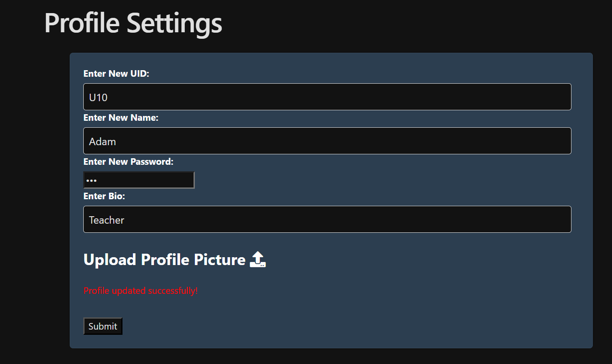Image resolution: width=612 pixels, height=364 pixels.
Task: Click the word "successfully!" in the status message
Action: click(x=173, y=291)
